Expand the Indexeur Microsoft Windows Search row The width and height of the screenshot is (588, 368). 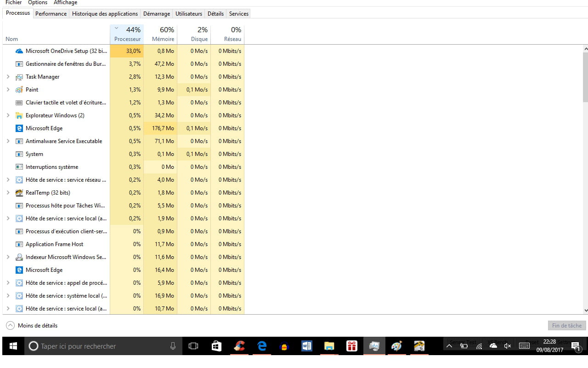[8, 257]
